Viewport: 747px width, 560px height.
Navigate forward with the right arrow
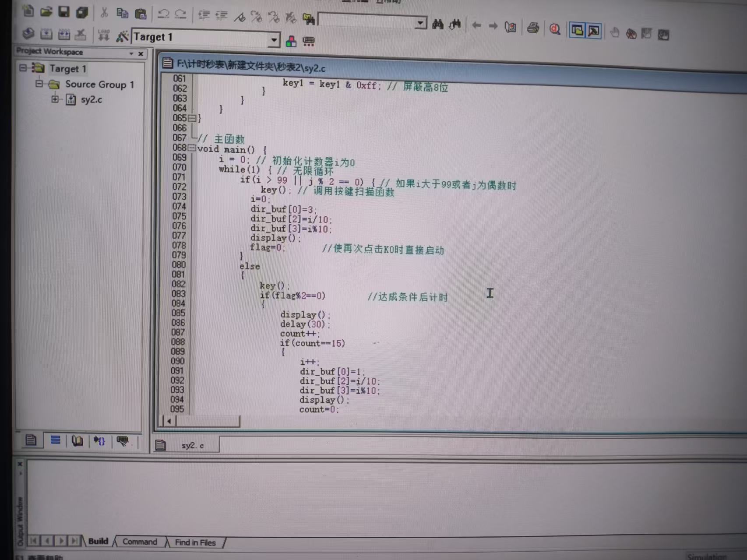click(493, 26)
